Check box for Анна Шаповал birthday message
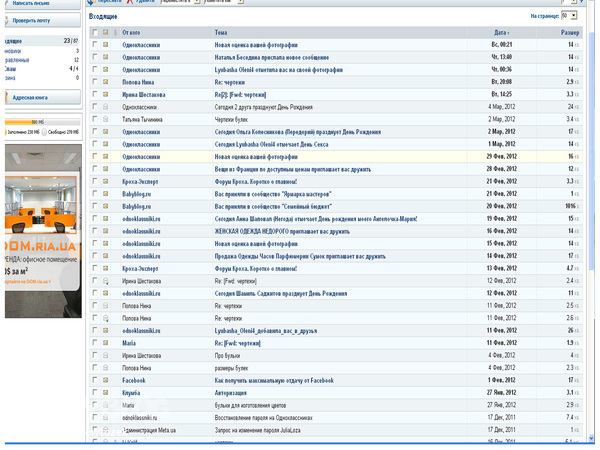 pyautogui.click(x=95, y=218)
